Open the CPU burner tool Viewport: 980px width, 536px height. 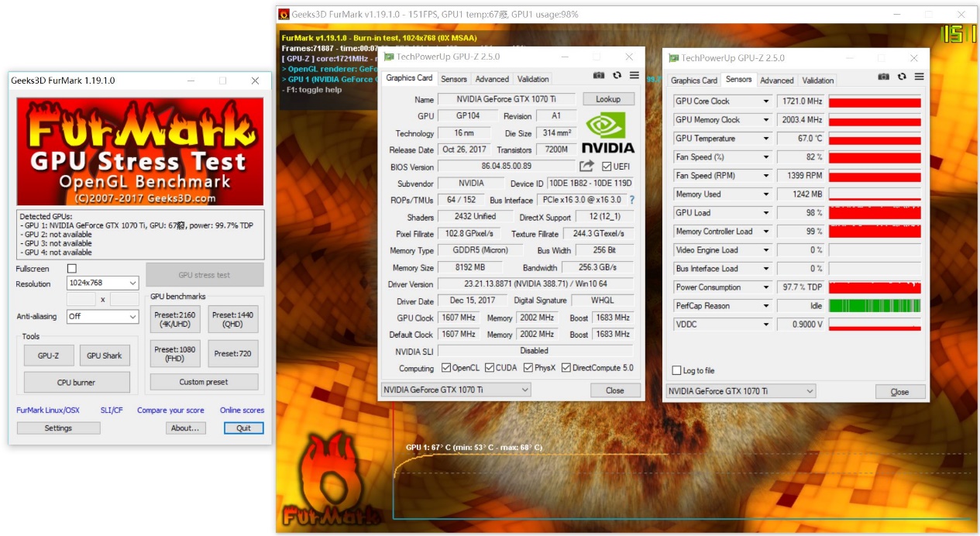[x=77, y=383]
